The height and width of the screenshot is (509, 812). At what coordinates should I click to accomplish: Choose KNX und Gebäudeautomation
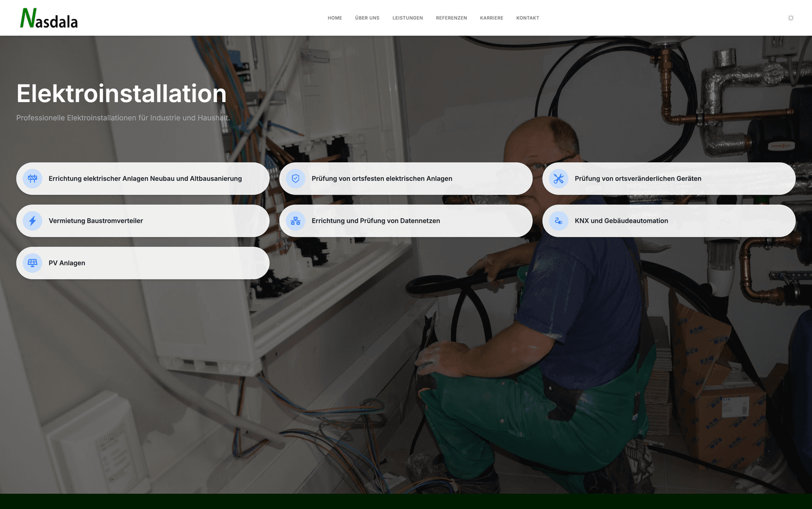click(x=621, y=221)
